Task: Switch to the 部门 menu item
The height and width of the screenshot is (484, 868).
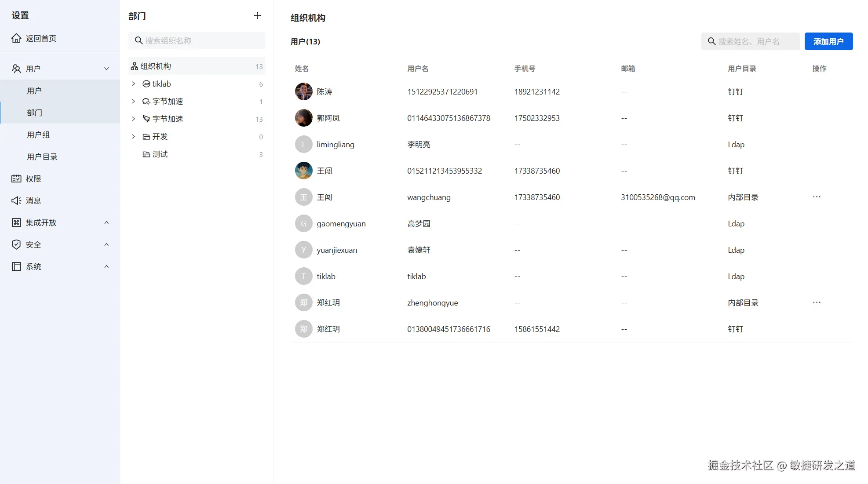Action: (35, 113)
